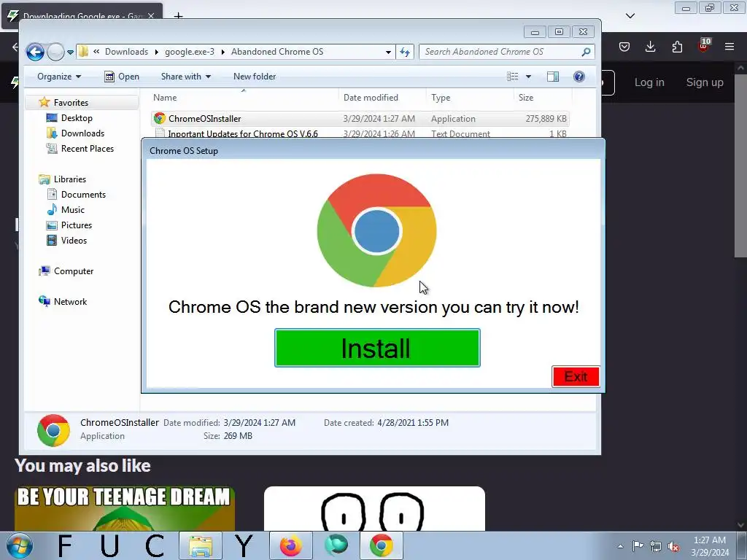Click the teal globe taskbar icon
The height and width of the screenshot is (560, 747).
tap(336, 545)
